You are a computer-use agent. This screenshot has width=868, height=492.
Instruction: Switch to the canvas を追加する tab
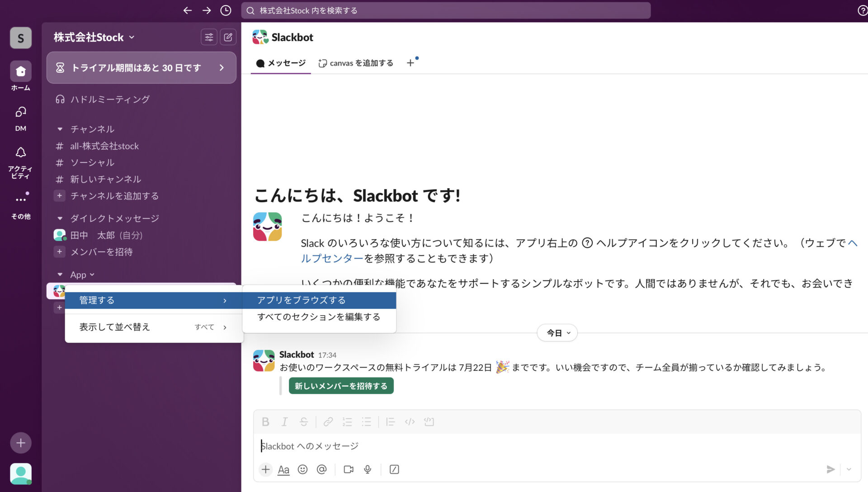click(x=356, y=63)
